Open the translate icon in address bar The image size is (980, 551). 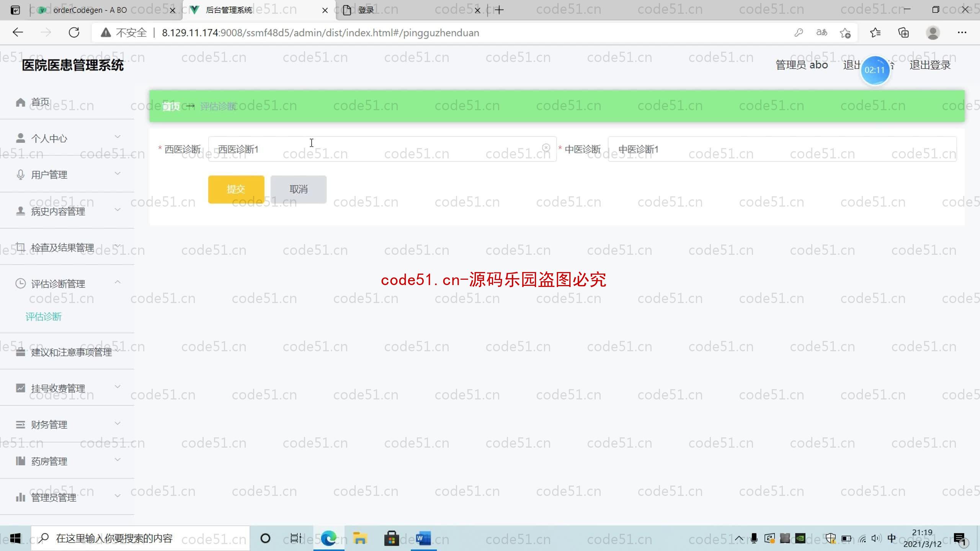[822, 33]
